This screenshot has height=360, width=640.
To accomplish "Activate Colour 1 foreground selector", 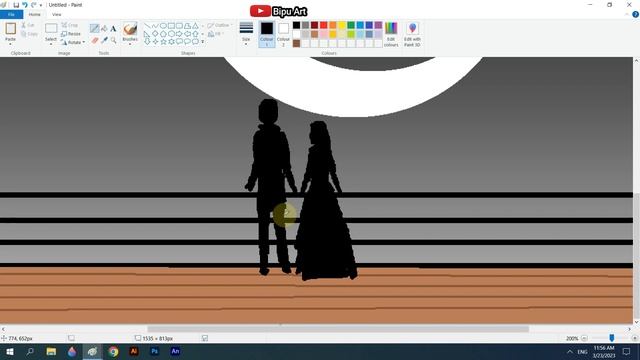I will tap(267, 34).
